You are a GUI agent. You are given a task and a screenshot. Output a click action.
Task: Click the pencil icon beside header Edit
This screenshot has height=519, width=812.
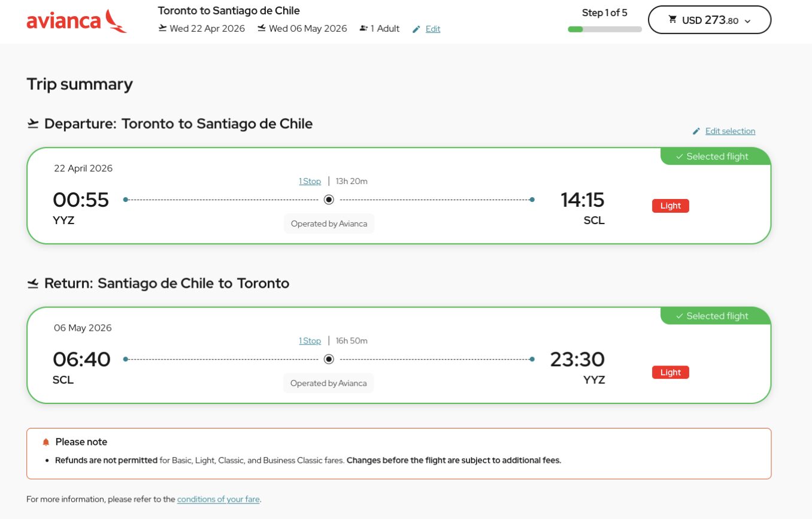(417, 29)
